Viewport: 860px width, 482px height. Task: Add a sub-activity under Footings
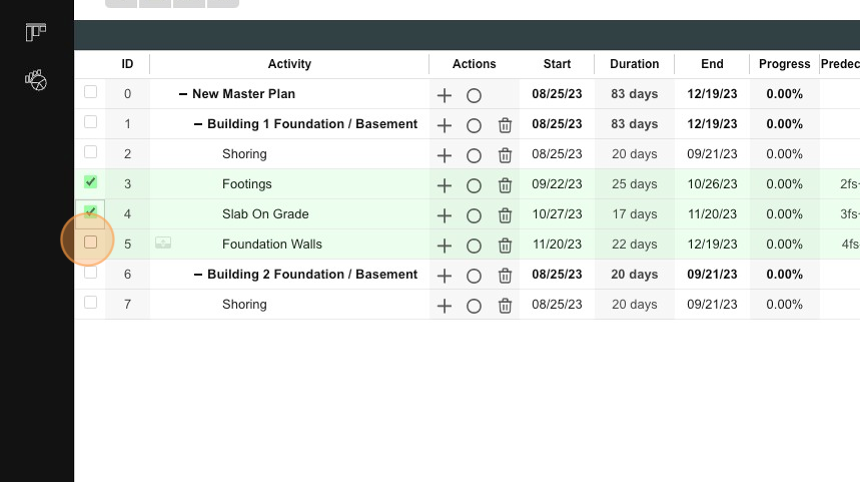click(x=444, y=185)
